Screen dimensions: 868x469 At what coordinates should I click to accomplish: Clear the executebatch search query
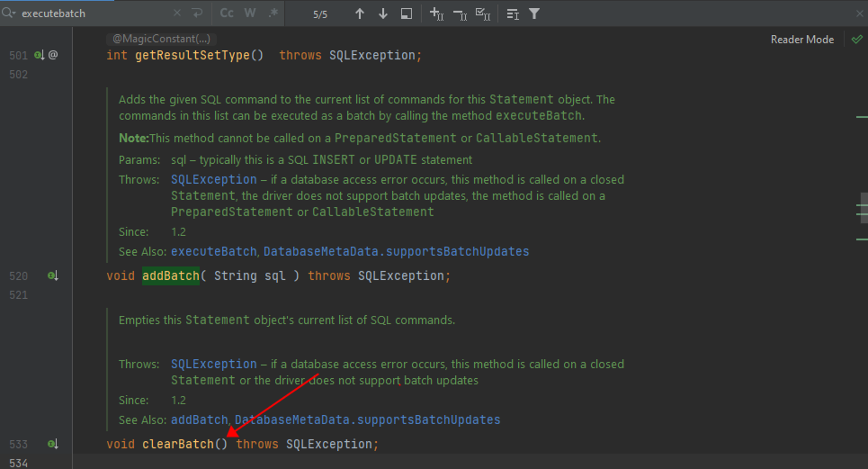(x=177, y=13)
